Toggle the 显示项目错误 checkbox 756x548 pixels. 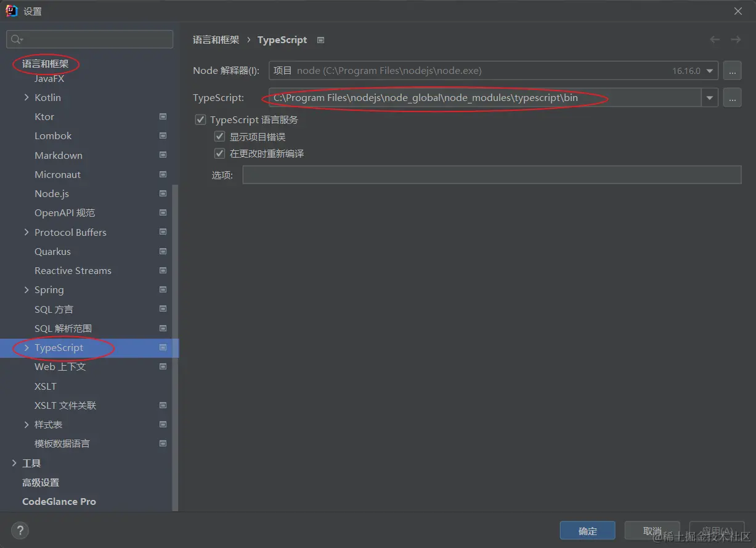[x=219, y=137]
